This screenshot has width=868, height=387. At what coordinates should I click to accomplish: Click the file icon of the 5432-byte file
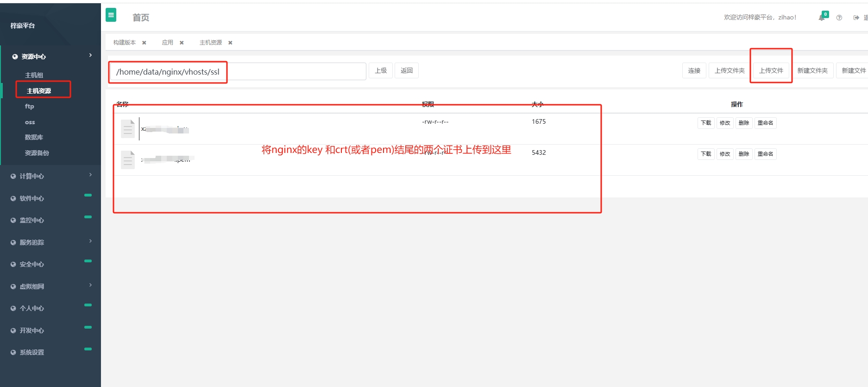tap(128, 160)
